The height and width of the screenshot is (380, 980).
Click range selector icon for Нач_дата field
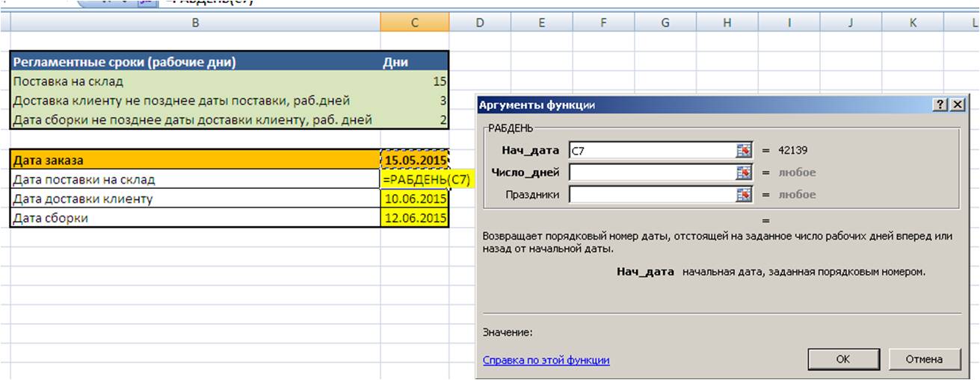(x=743, y=151)
